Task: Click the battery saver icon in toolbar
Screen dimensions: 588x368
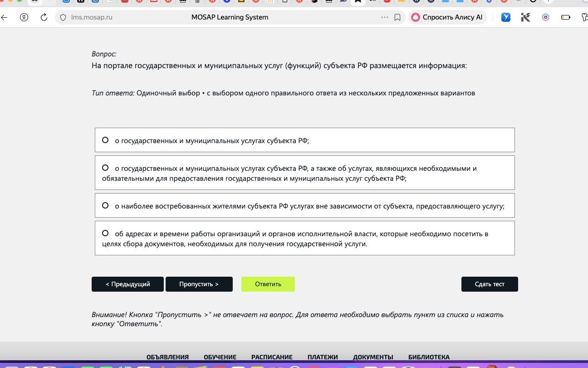Action: coord(565,17)
